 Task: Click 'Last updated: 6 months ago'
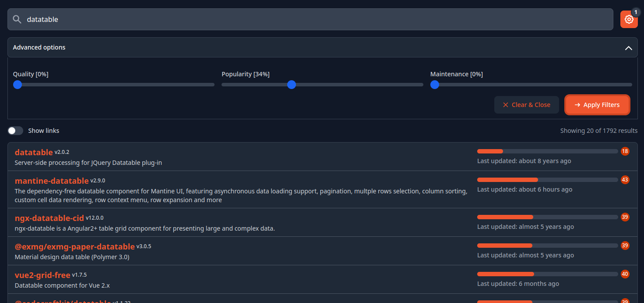click(518, 284)
